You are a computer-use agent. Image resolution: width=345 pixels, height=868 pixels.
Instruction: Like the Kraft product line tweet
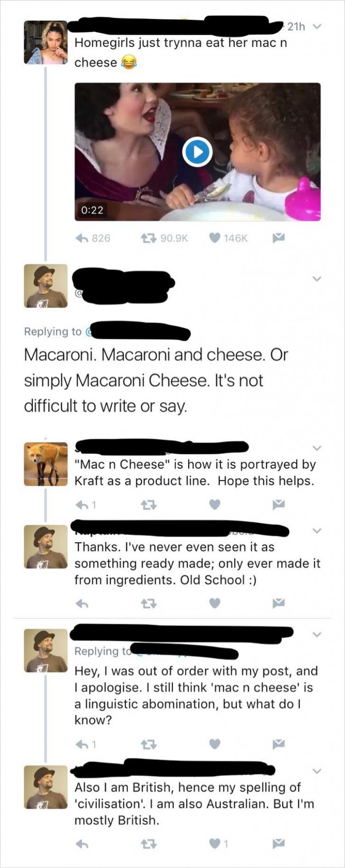215,505
